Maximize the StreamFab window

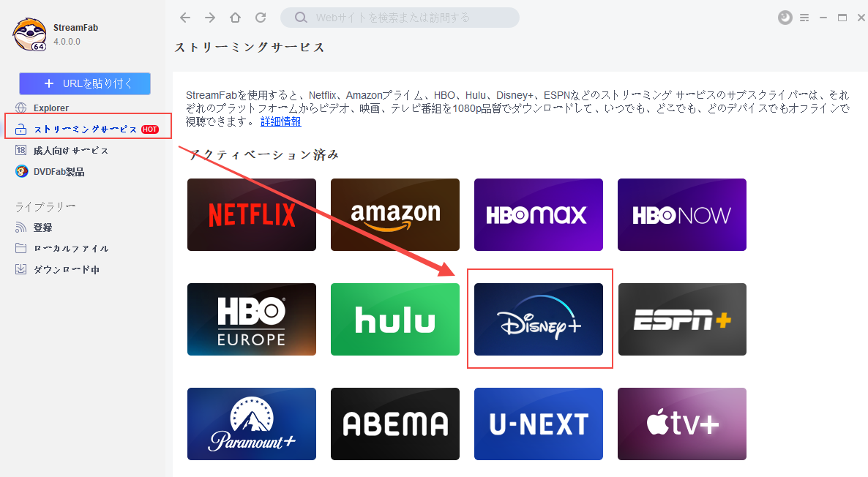[842, 18]
